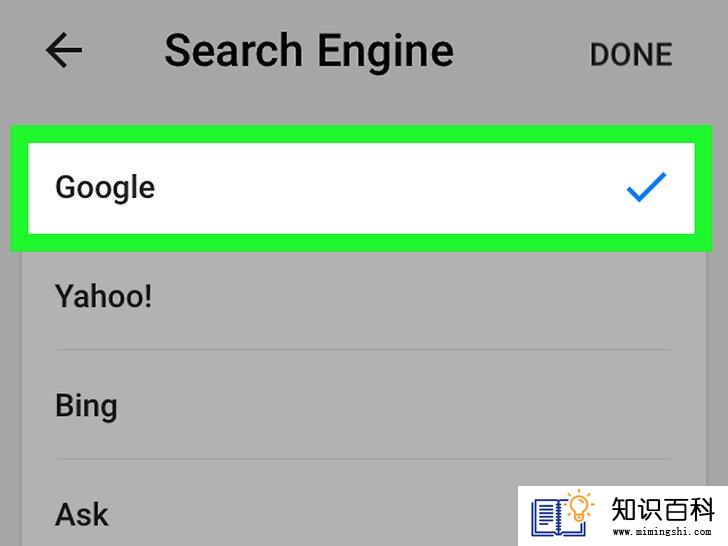Image resolution: width=728 pixels, height=546 pixels.
Task: Click the green highlight border around Google
Action: (361, 134)
